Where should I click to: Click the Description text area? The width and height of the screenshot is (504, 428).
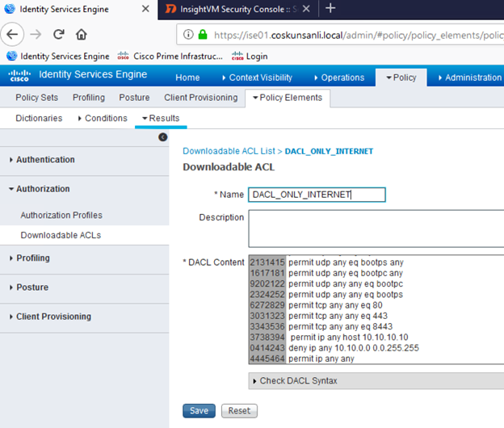pyautogui.click(x=376, y=229)
